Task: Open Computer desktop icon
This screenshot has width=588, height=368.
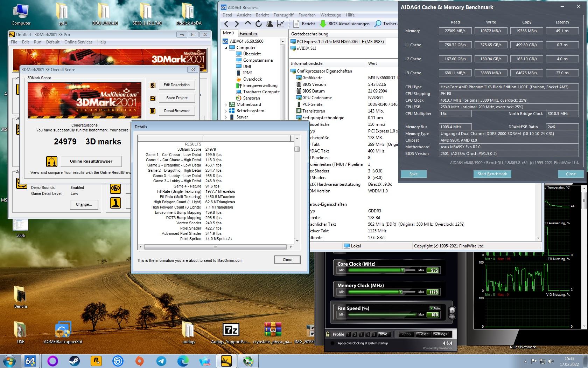Action: click(x=21, y=14)
